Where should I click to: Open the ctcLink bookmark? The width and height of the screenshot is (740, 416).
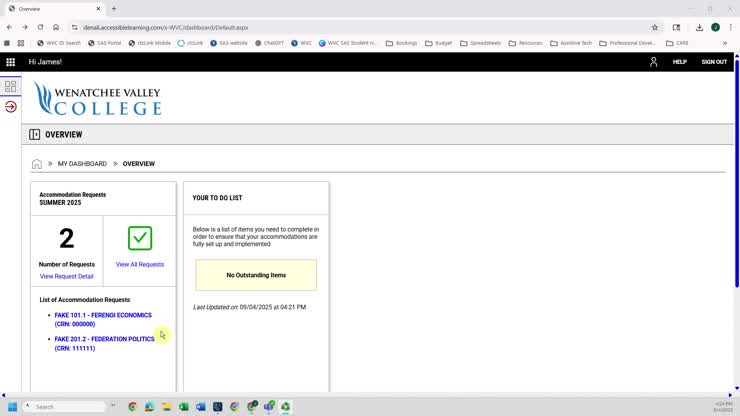click(x=190, y=43)
